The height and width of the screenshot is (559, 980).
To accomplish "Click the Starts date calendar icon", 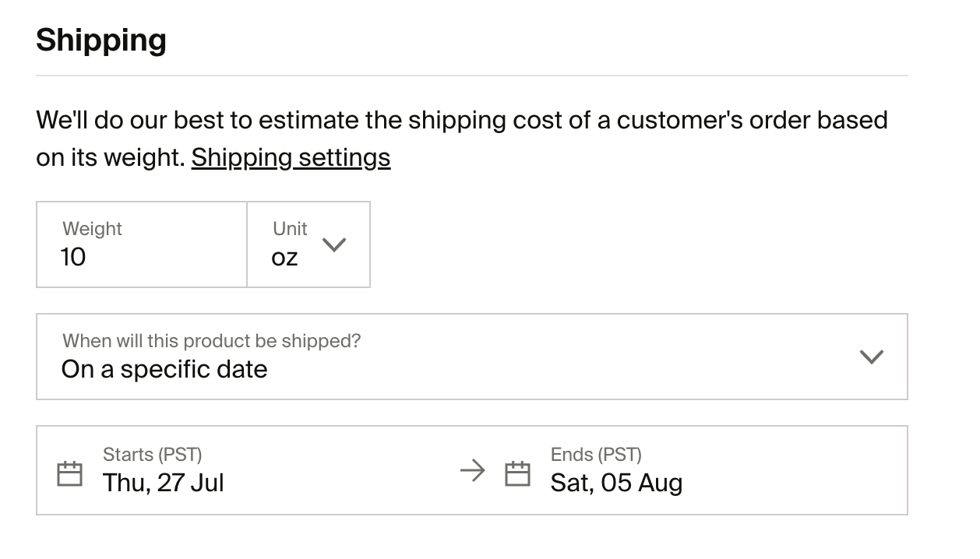I will [x=70, y=473].
